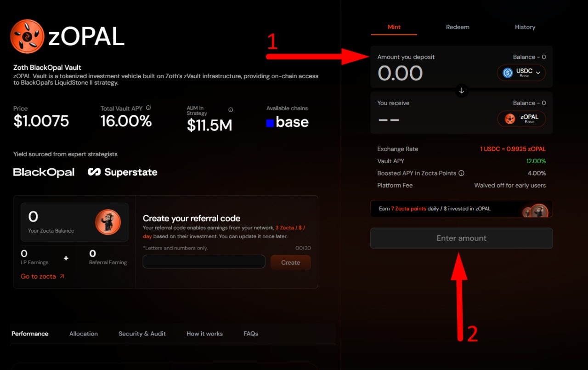Viewport: 588px width, 370px height.
Task: Click the zOPAL token icon in receive box
Action: pyautogui.click(x=510, y=119)
